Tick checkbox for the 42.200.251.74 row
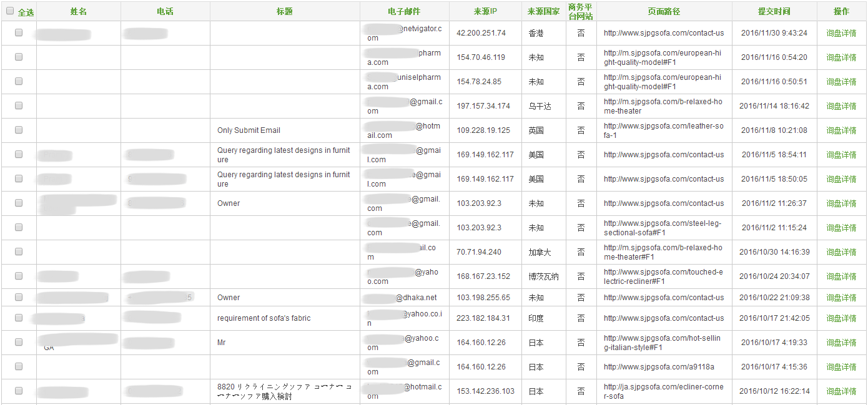The image size is (868, 405). pyautogui.click(x=19, y=32)
